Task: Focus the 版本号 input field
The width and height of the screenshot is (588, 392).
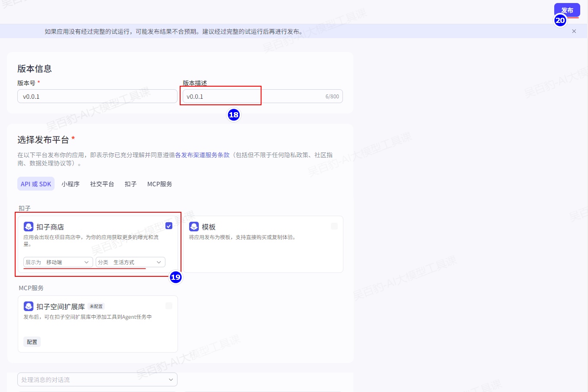Action: click(x=97, y=96)
